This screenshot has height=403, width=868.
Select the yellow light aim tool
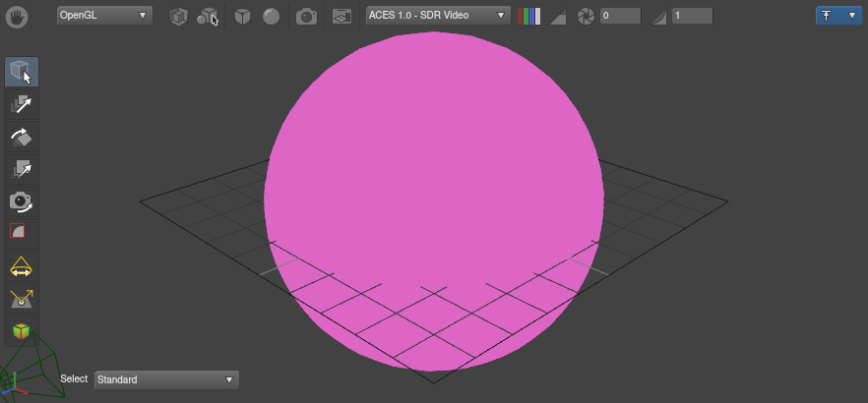click(x=22, y=299)
